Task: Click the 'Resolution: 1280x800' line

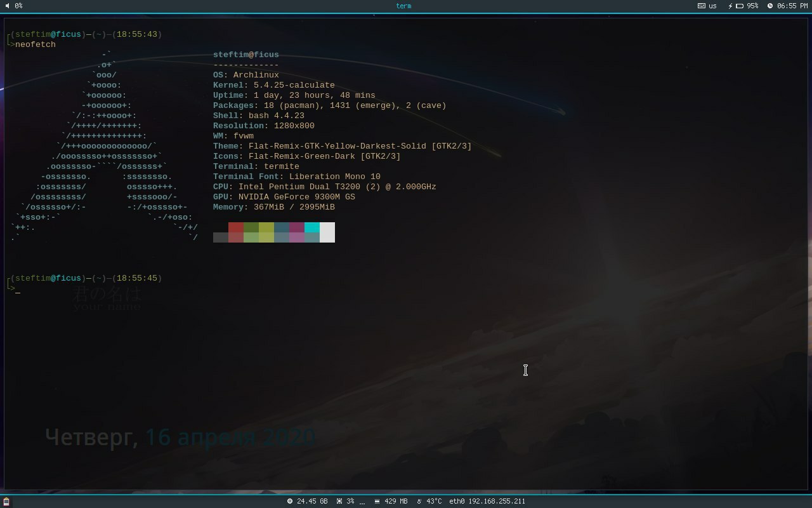Action: pos(264,126)
